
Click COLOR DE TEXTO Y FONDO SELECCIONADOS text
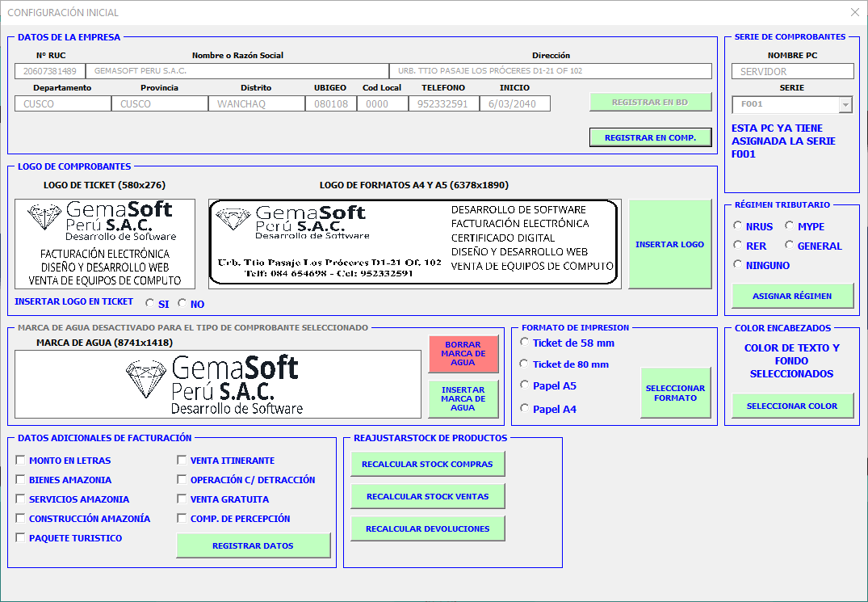791,360
